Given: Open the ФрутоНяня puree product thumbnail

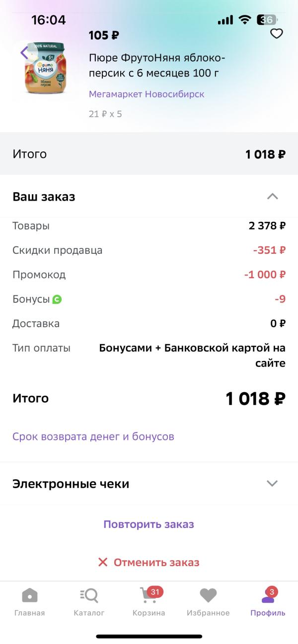Looking at the screenshot, I should click(46, 68).
